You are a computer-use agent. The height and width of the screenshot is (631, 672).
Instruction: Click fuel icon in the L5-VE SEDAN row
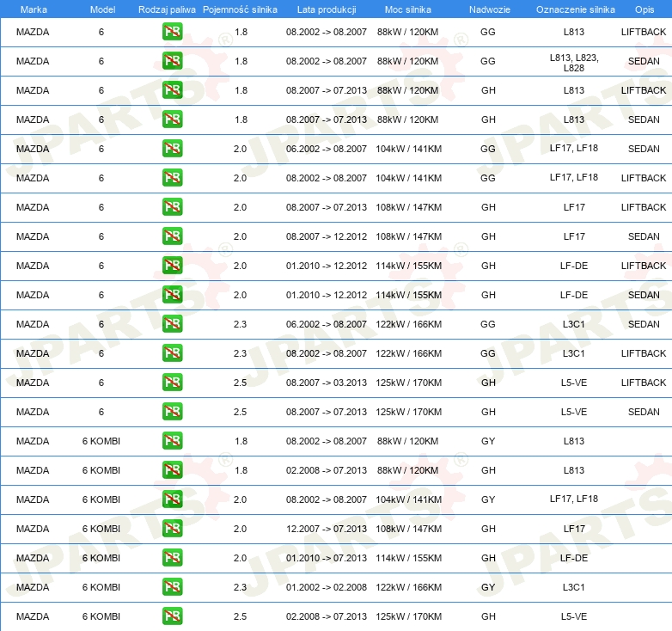click(x=172, y=412)
